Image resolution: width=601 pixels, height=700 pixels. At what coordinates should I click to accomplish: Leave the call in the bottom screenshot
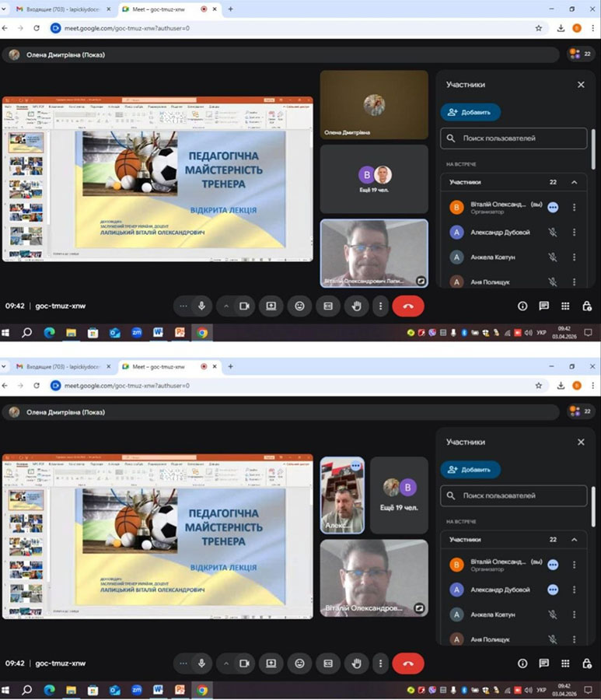click(x=408, y=664)
